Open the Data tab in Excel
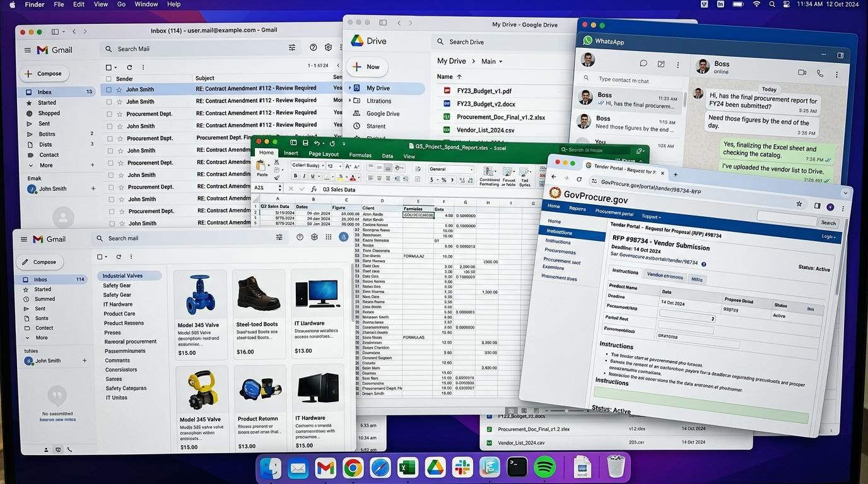Image resolution: width=868 pixels, height=484 pixels. click(387, 156)
